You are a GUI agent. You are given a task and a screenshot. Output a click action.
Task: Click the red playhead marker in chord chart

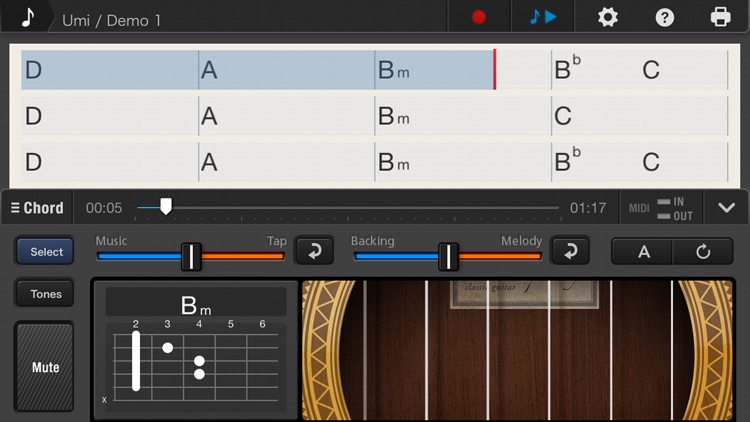495,69
